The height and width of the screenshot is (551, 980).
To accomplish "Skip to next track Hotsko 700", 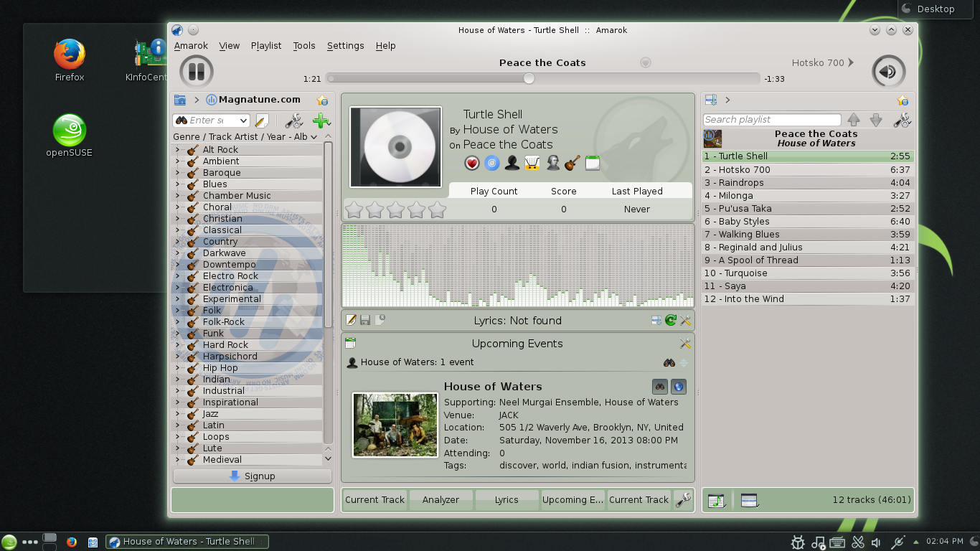I will (823, 62).
